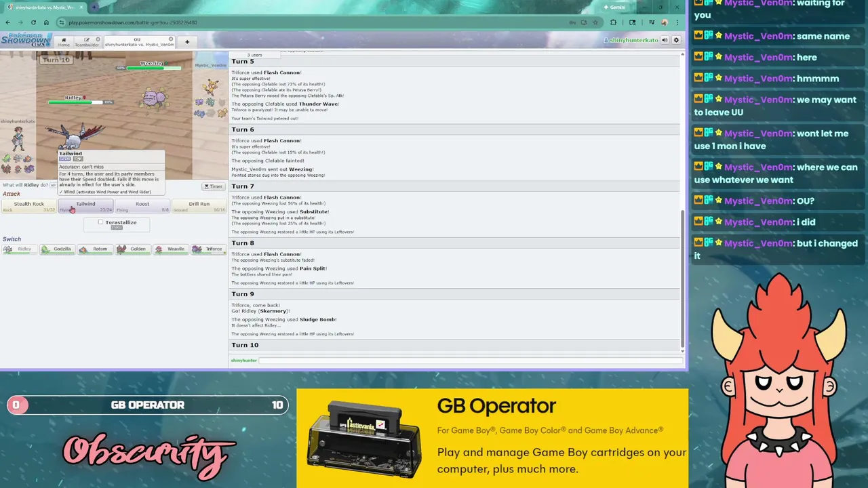Open the shinyhunterkato username menu
868x488 pixels.
(x=631, y=40)
